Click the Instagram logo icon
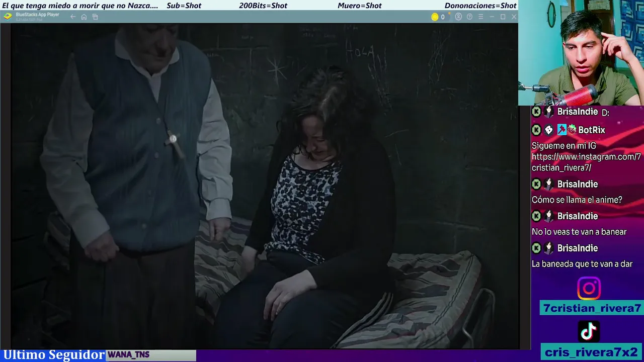This screenshot has width=644, height=362. [x=589, y=289]
